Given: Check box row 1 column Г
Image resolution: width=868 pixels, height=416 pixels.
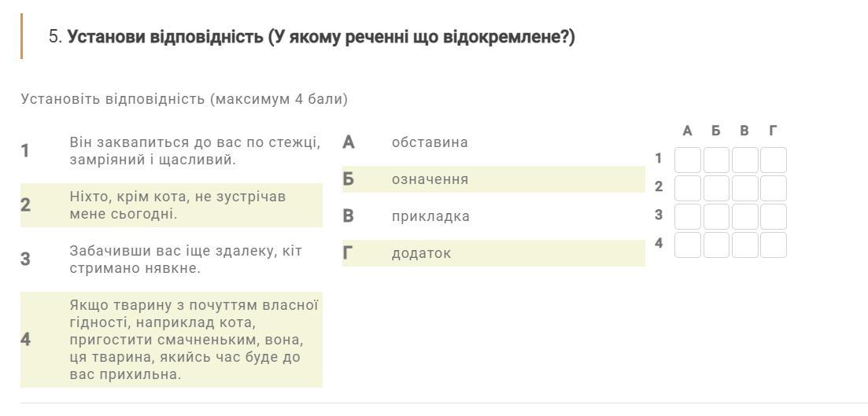Looking at the screenshot, I should [x=774, y=160].
